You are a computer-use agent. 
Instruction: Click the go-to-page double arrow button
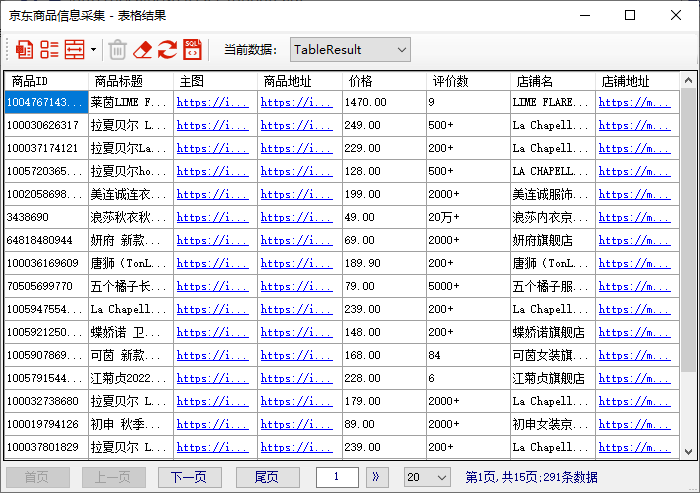point(376,477)
